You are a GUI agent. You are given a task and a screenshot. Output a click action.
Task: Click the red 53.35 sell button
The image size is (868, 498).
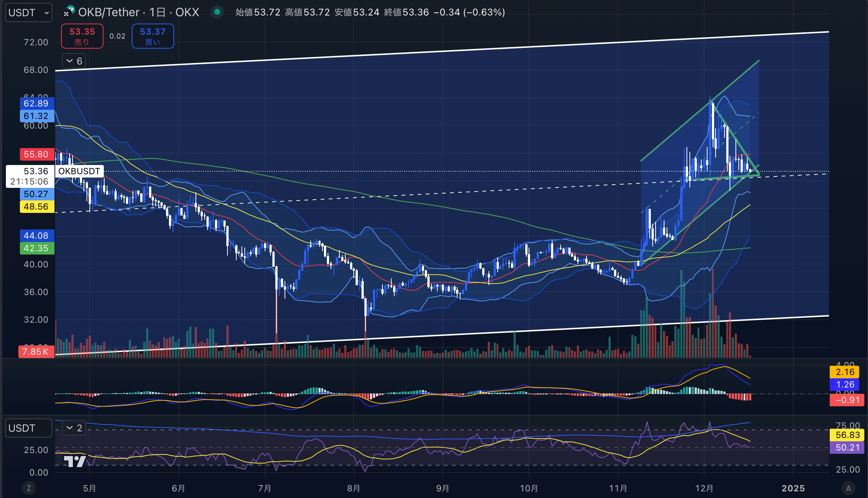[x=82, y=36]
